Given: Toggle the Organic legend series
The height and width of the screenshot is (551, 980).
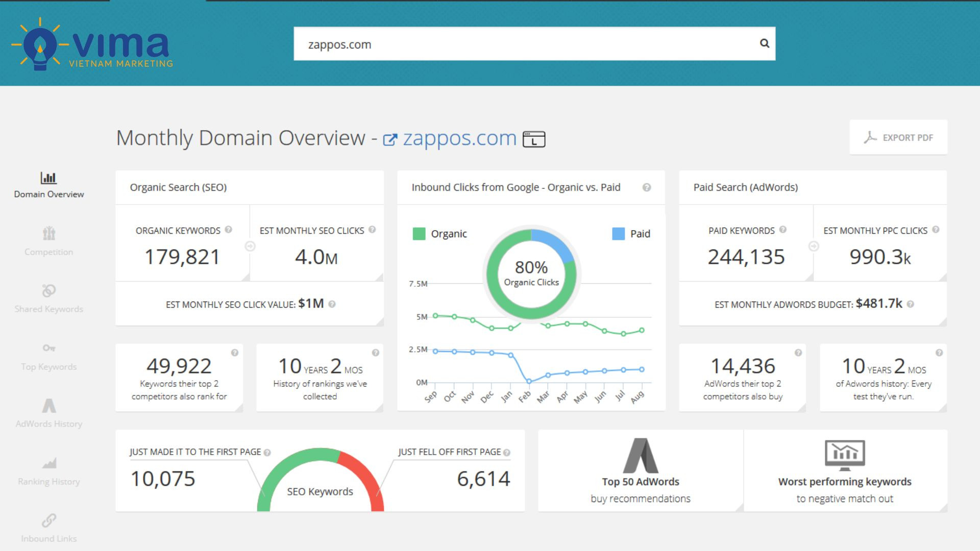Looking at the screenshot, I should click(449, 234).
